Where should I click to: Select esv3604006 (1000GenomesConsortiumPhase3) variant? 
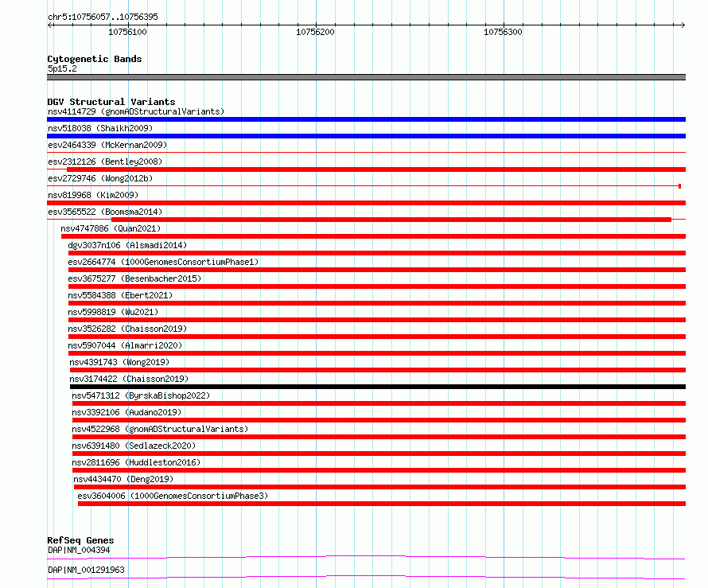tap(173, 496)
